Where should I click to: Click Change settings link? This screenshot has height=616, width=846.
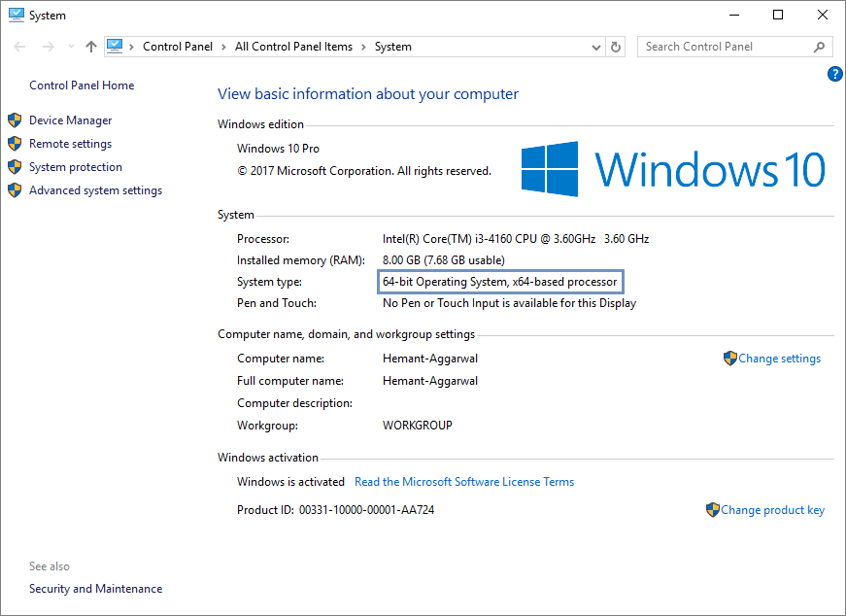pos(780,359)
